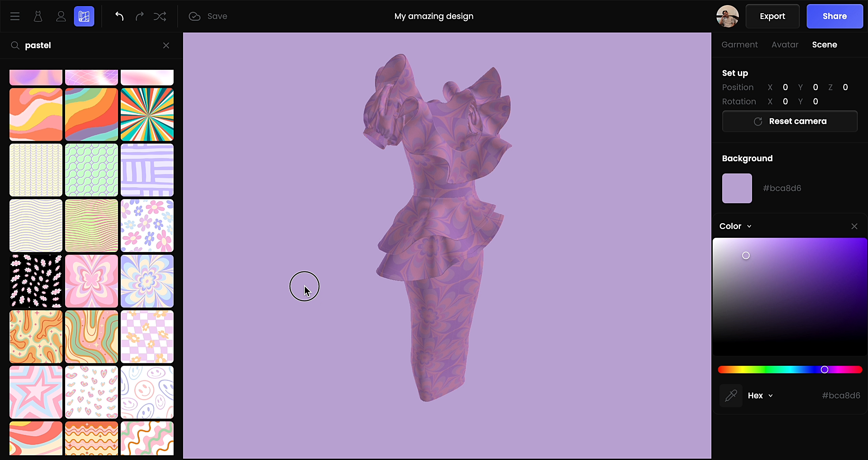Screen dimensions: 868x460
Task: Select the orange wavy stripes pattern
Action: (92, 438)
